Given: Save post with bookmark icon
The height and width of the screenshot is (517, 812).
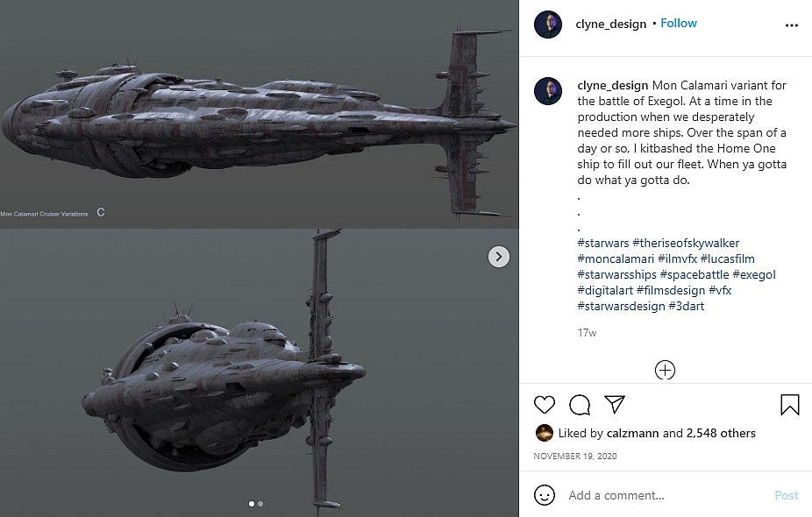Looking at the screenshot, I should [x=789, y=405].
